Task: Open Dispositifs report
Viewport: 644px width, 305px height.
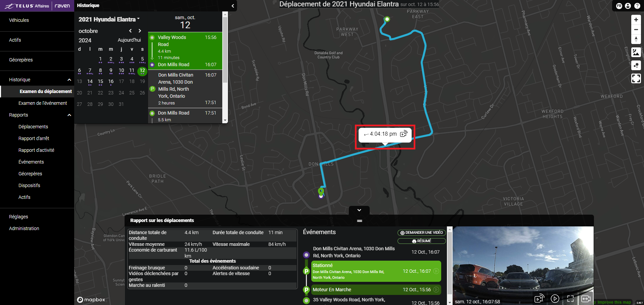Action: point(29,185)
